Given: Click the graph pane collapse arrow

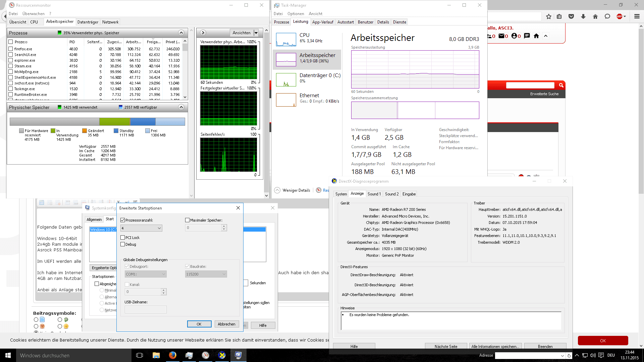Looking at the screenshot, I should click(203, 33).
